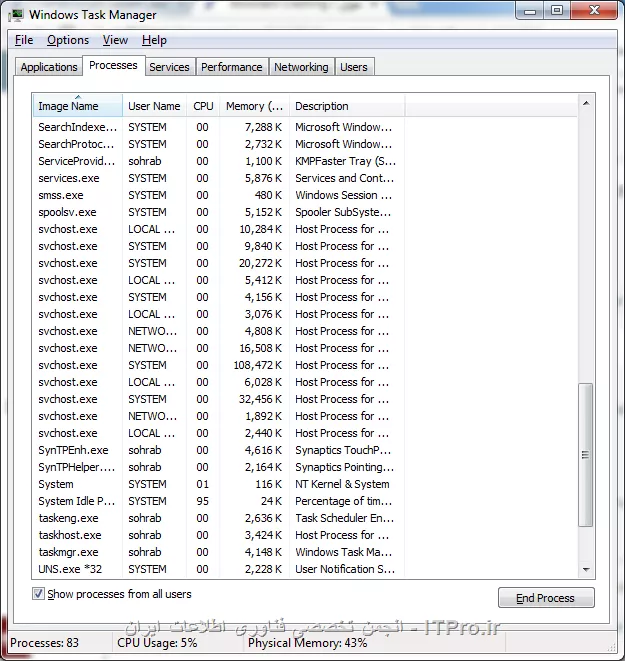625x661 pixels.
Task: Sort by User Name column header
Action: coord(154,106)
